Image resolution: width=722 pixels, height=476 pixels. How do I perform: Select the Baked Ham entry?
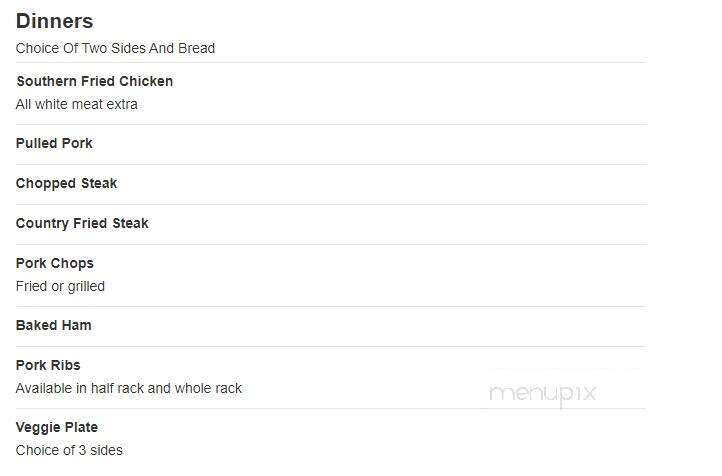pyautogui.click(x=53, y=325)
